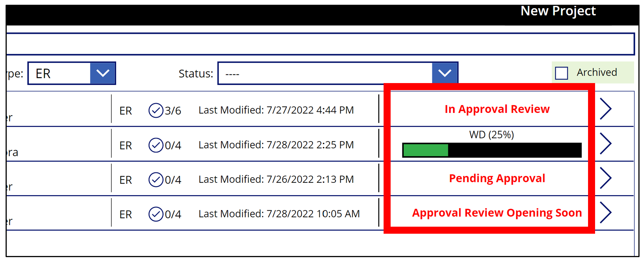This screenshot has width=644, height=263.
Task: Click the arrow beside the WD (25%) row
Action: (x=605, y=143)
